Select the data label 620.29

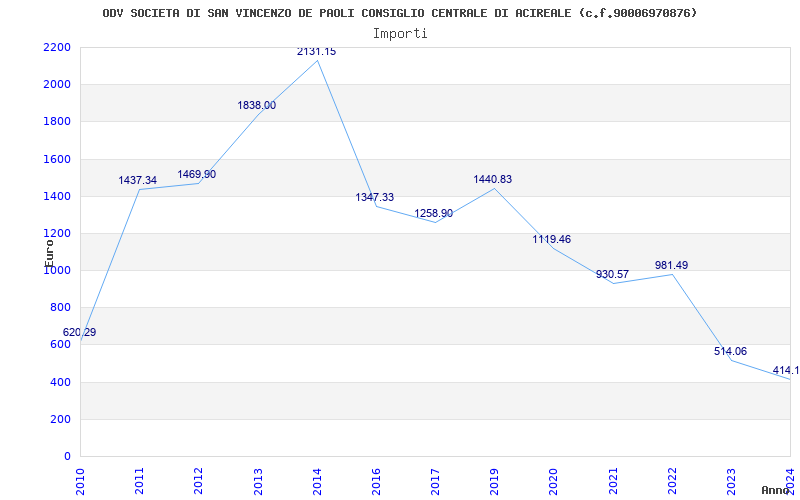(x=79, y=332)
